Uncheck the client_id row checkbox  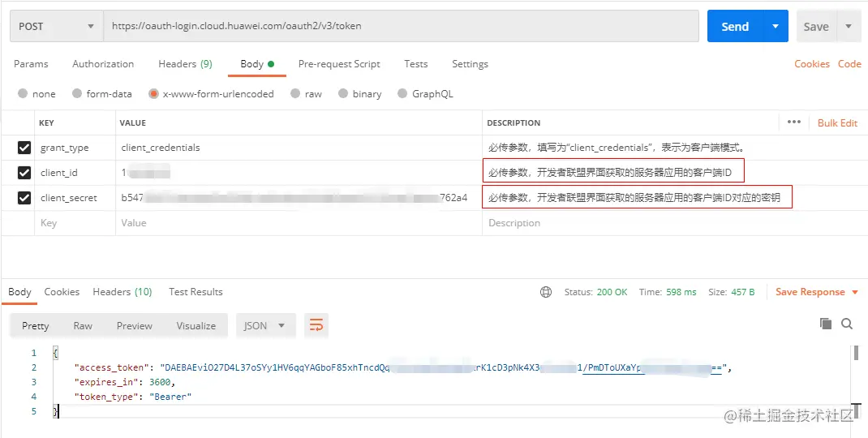click(x=24, y=173)
